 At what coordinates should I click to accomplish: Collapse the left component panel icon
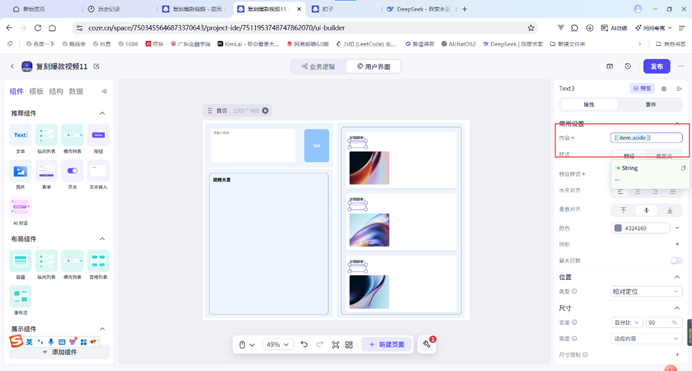104,91
